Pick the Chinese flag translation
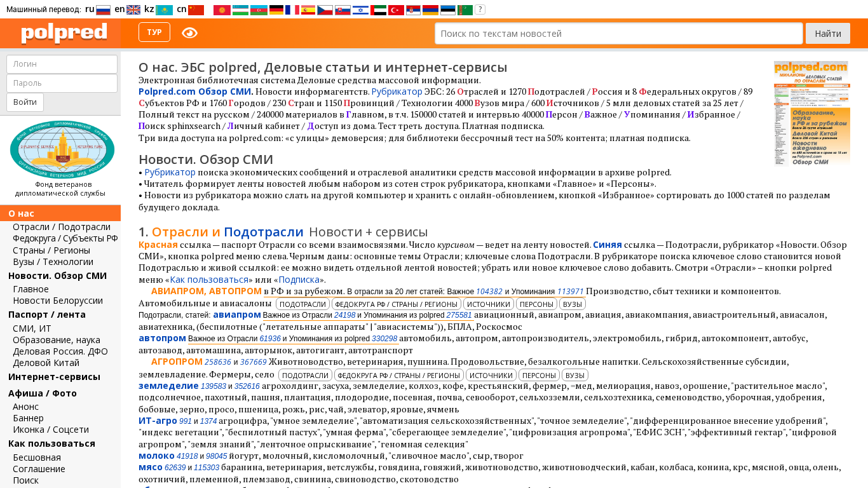868x488 pixels. (196, 10)
